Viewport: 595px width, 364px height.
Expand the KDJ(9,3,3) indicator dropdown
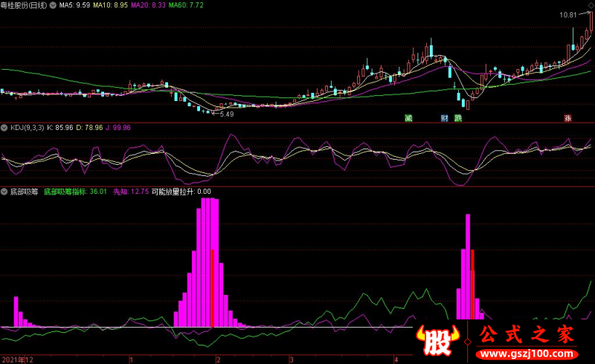4,128
